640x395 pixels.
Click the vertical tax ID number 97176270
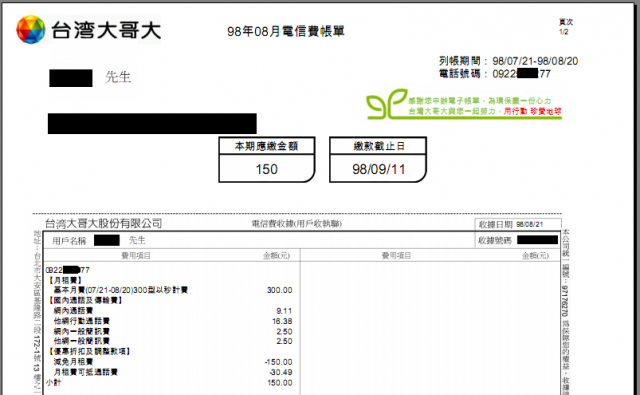[566, 301]
